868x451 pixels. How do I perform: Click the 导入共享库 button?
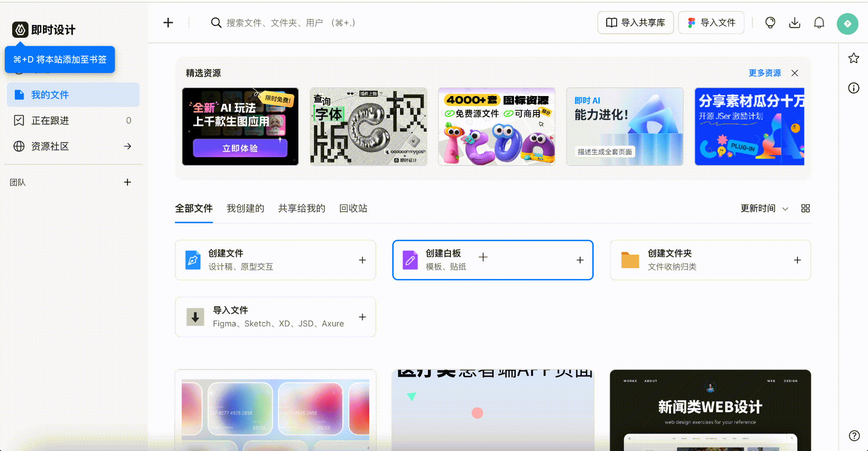point(635,23)
